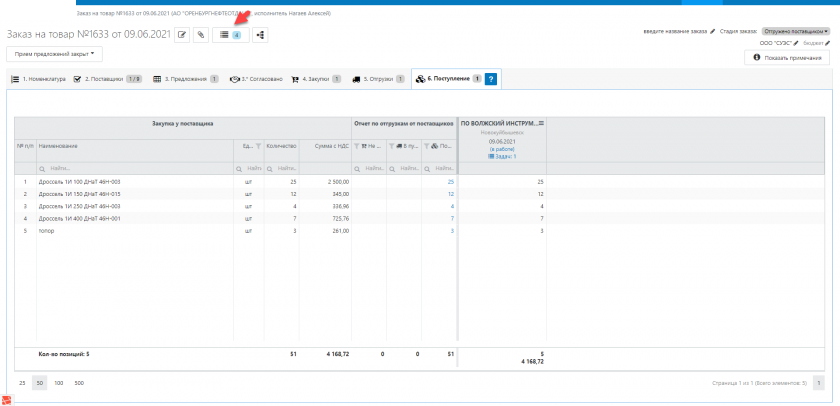This screenshot has height=406, width=840.
Task: Set page size to 100 rows
Action: 59,383
